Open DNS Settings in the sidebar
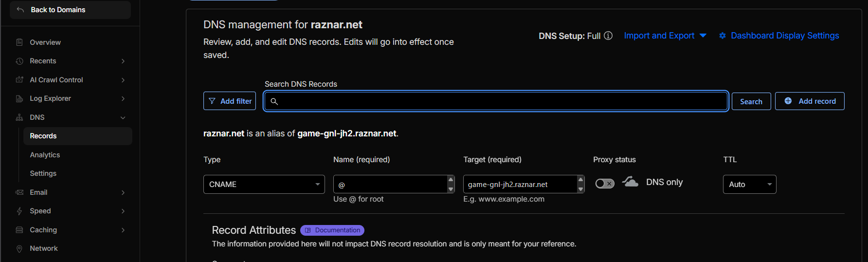Screen dimensions: 868x262 [x=43, y=173]
